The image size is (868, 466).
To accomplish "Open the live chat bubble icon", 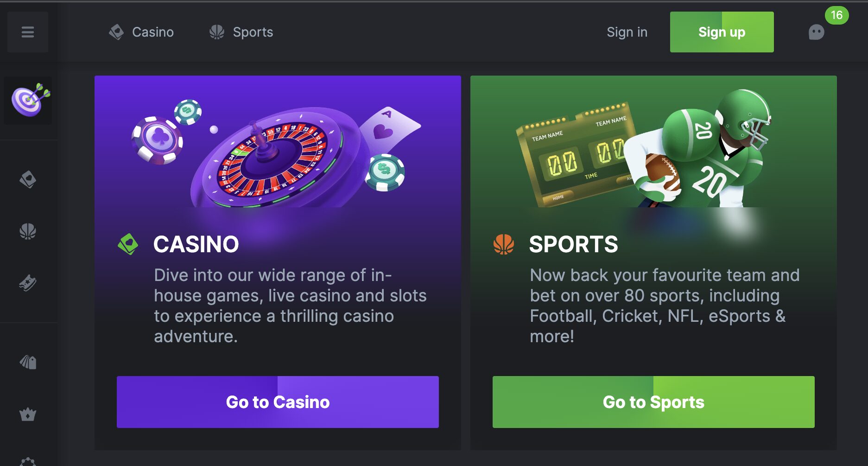I will pyautogui.click(x=816, y=32).
